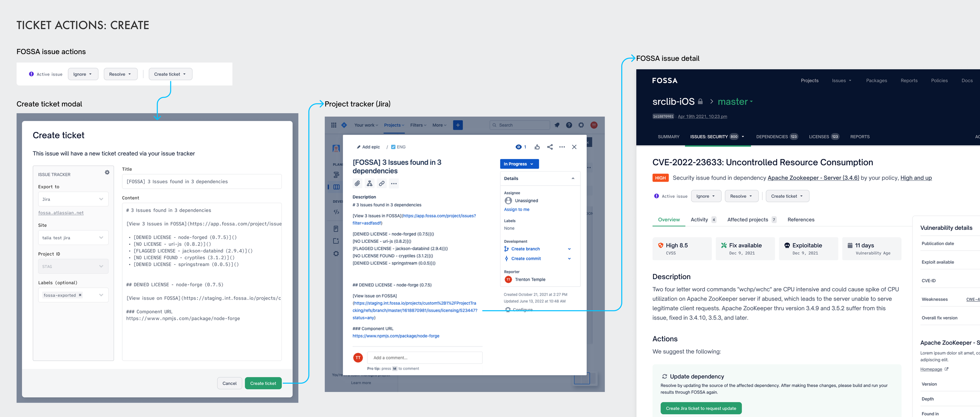The width and height of the screenshot is (980, 417).
Task: Open the Apache Zookeeper - Server (3.4.6) link
Action: pyautogui.click(x=813, y=178)
